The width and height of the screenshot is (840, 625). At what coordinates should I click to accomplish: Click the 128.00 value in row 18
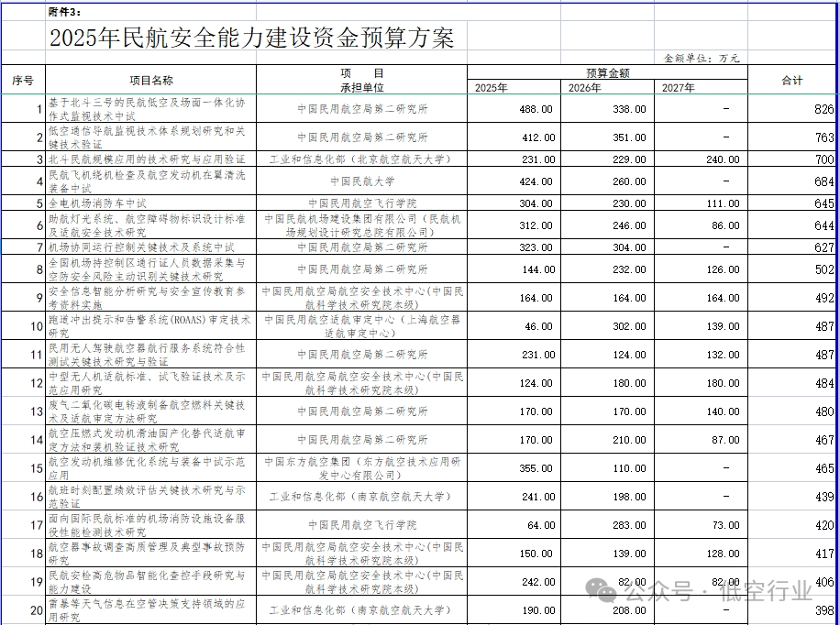coord(702,553)
